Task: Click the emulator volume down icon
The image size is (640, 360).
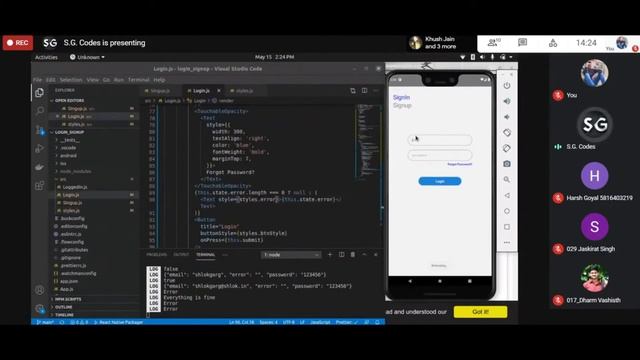Action: 507,117
